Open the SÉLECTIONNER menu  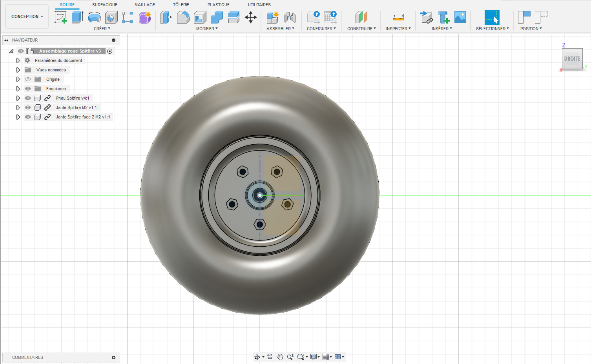click(492, 29)
